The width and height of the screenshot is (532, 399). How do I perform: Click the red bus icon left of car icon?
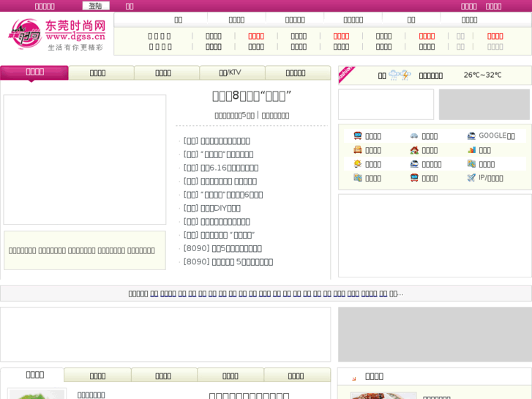358,136
